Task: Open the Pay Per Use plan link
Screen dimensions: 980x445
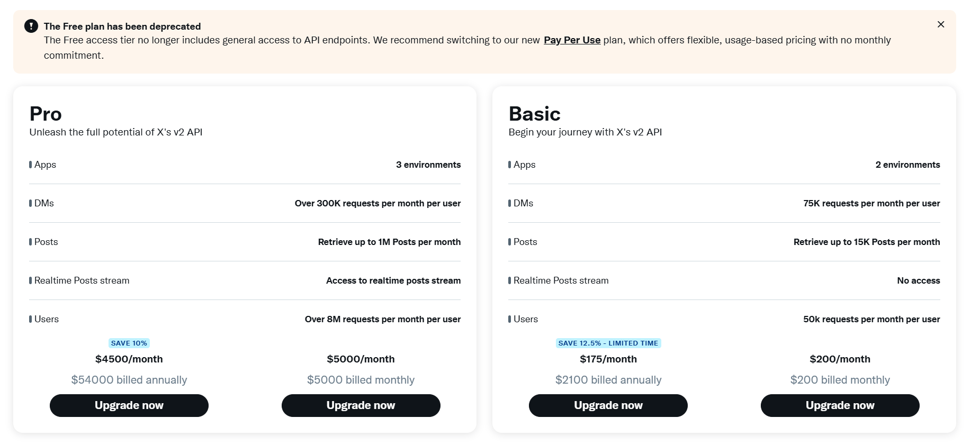Action: click(572, 40)
